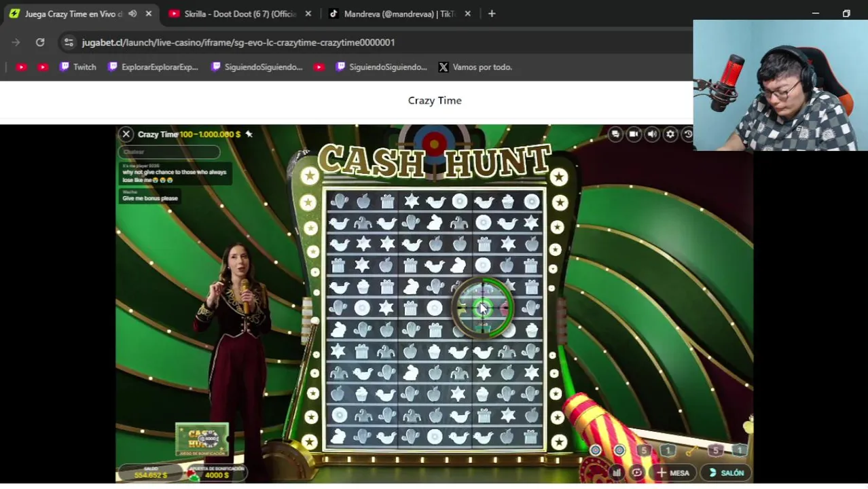Screen dimensions: 868x489
Task: Mute the Crazy Time tab audio icon
Action: pyautogui.click(x=132, y=14)
